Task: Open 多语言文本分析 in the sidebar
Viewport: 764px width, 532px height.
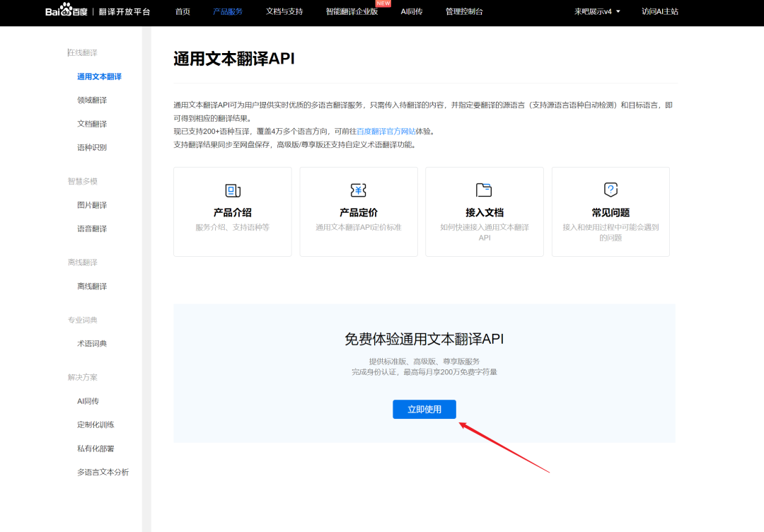Action: 103,472
